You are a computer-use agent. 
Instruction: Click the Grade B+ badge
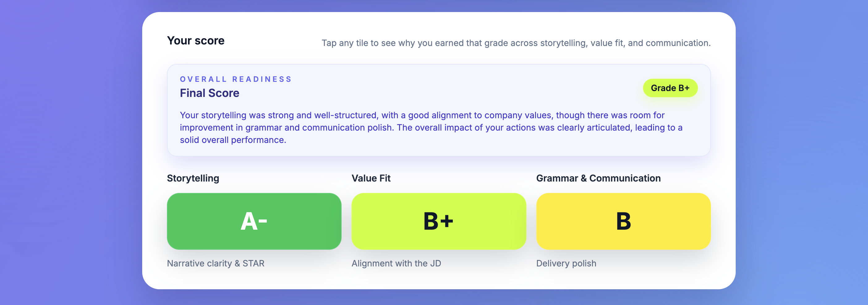670,88
